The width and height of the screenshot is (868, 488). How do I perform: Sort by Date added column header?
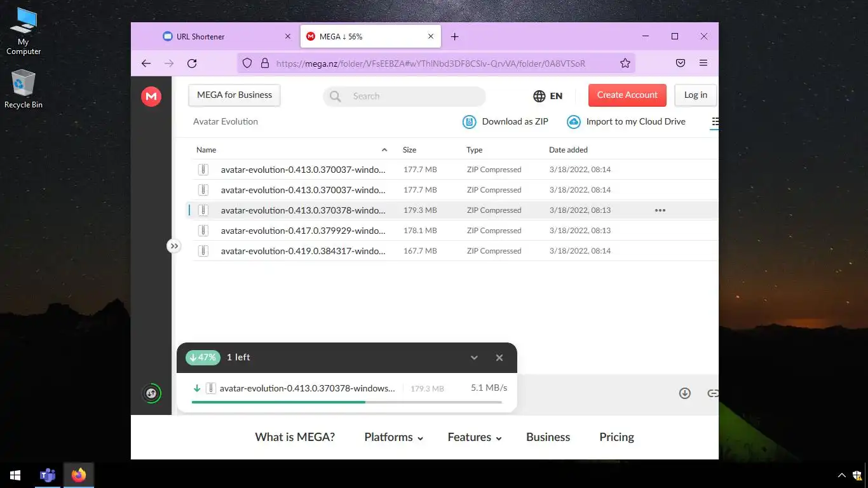568,150
